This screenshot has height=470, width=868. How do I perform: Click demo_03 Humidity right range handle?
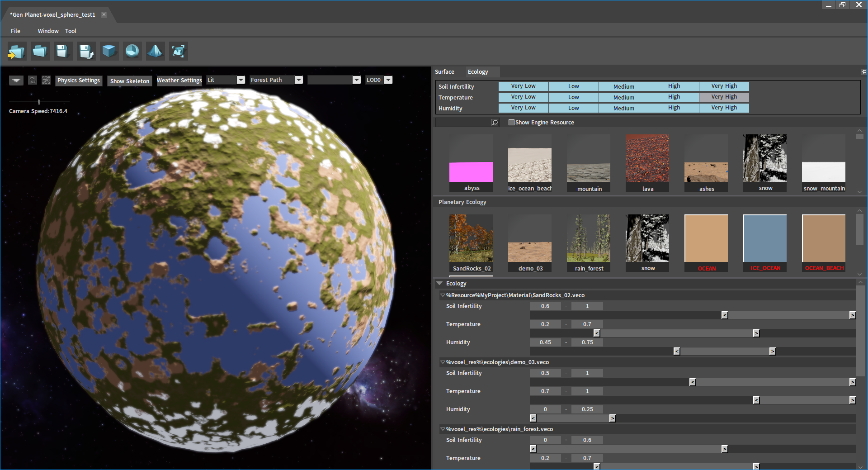pyautogui.click(x=613, y=418)
